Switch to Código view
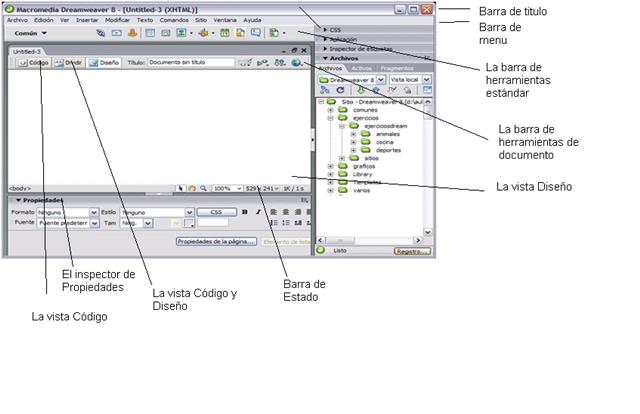Screen dimensions: 640x414 33,62
